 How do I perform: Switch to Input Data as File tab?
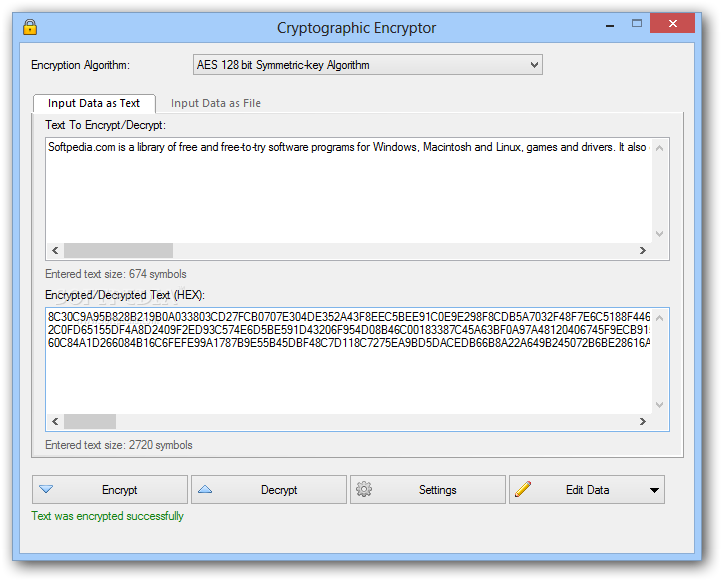click(x=215, y=103)
